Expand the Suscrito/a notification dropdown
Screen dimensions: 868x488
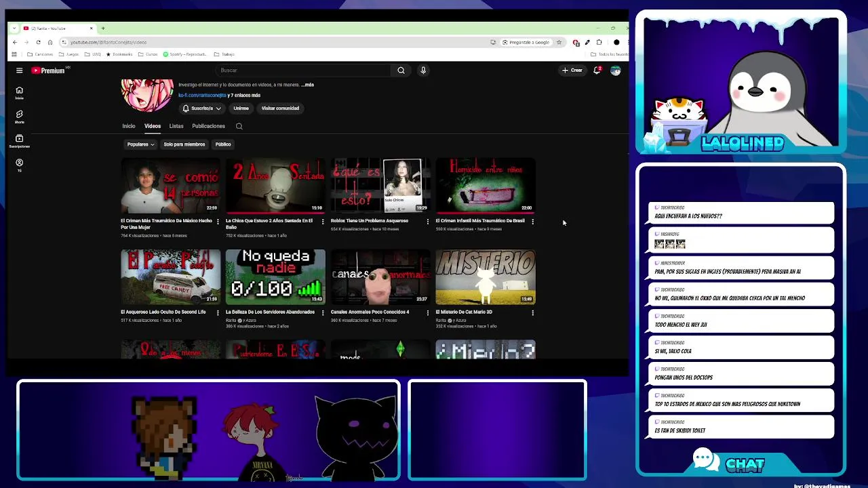201,108
